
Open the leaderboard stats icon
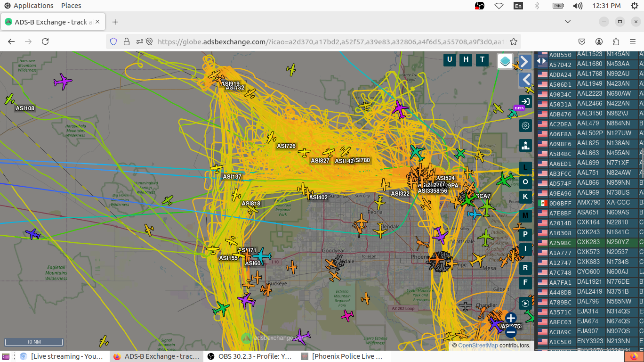point(526,145)
